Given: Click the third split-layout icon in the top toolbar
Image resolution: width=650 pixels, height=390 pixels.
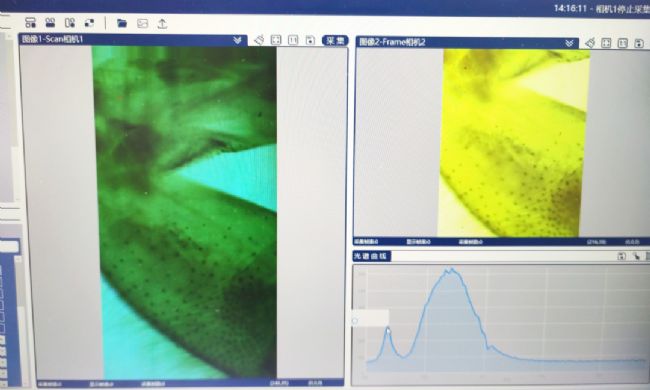Looking at the screenshot, I should [x=70, y=22].
